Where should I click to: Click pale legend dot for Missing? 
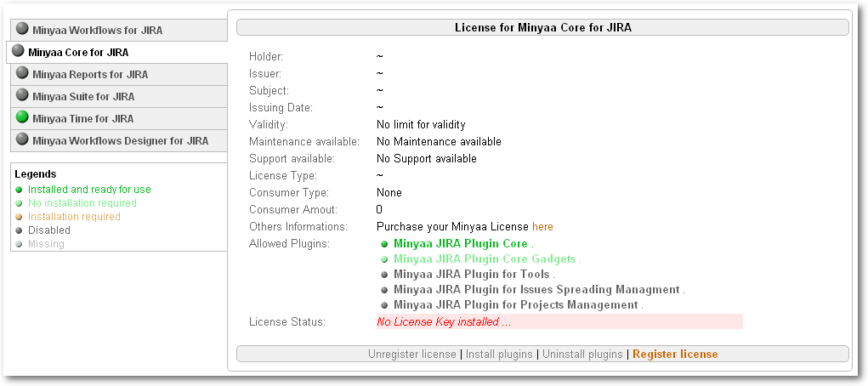click(x=19, y=244)
